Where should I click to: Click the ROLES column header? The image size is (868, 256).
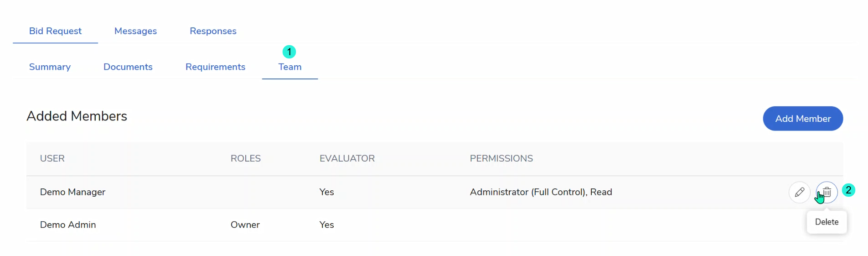pos(245,158)
